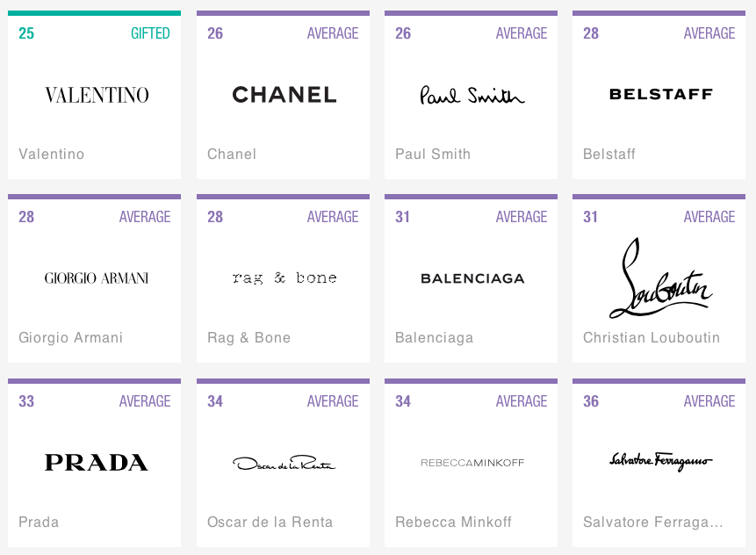Select the Oscar de la Renta logo

(284, 463)
